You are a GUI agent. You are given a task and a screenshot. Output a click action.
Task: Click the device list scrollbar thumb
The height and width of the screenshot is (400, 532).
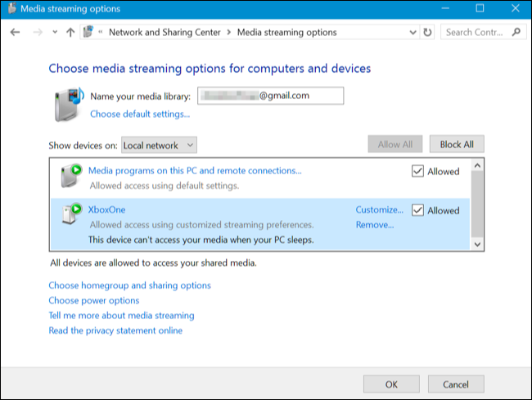click(x=477, y=204)
